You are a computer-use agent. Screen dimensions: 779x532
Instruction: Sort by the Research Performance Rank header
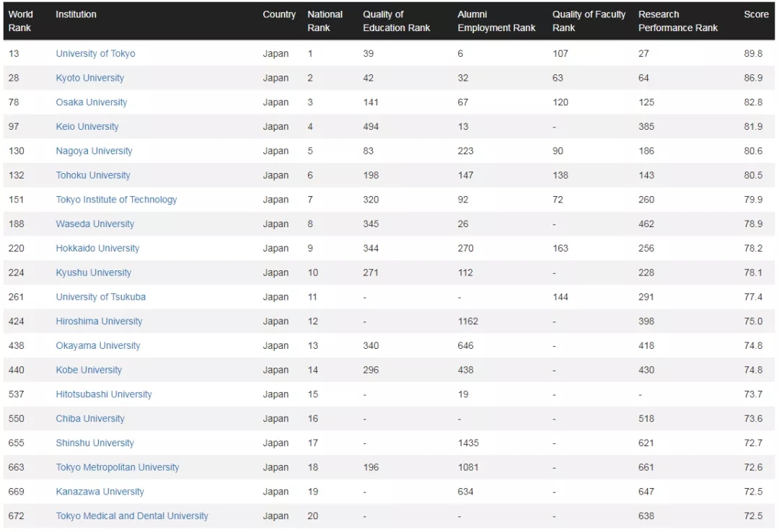[677, 21]
